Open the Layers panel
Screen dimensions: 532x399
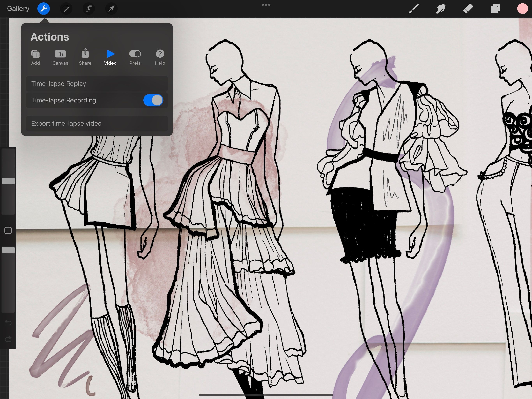(495, 9)
